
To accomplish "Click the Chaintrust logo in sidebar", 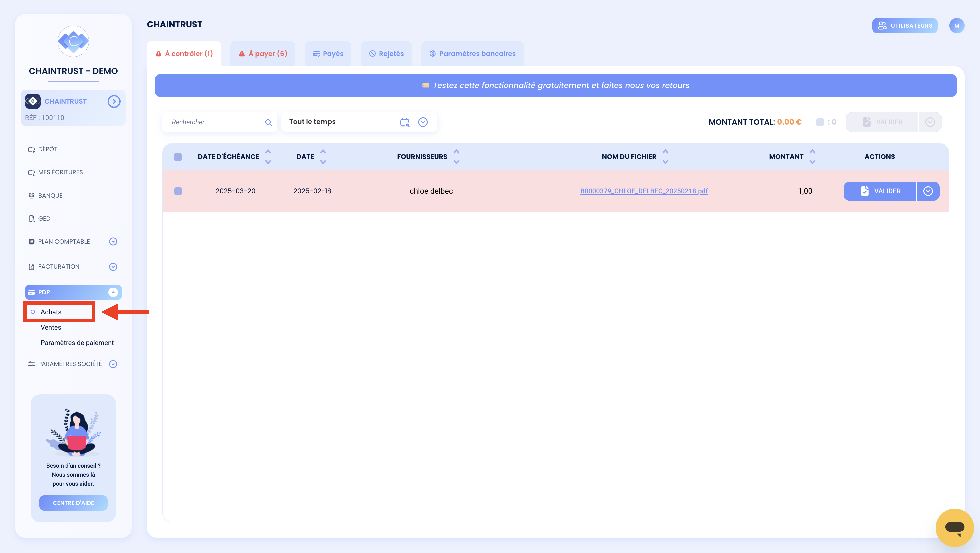I will [x=73, y=41].
